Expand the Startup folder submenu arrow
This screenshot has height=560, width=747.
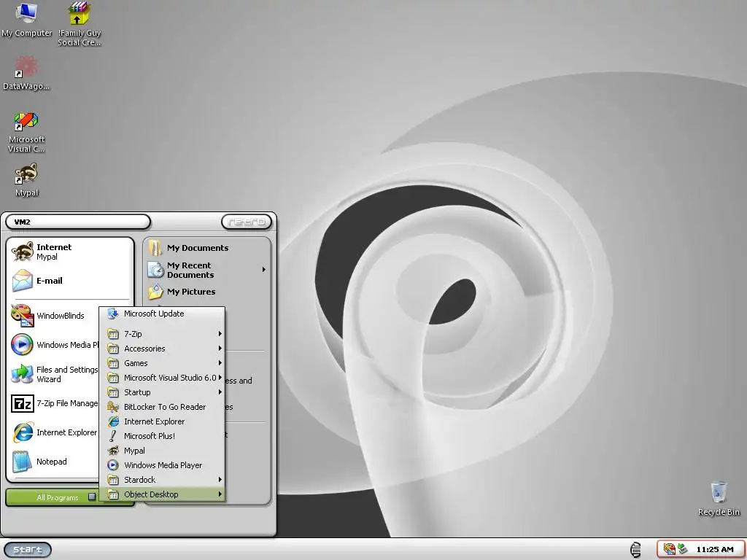(220, 392)
